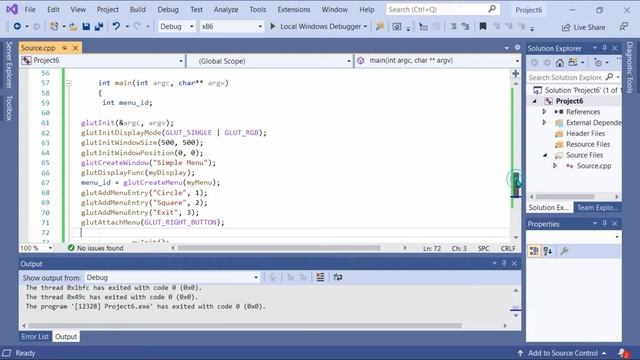Image resolution: width=640 pixels, height=360 pixels.
Task: Switch to the Solution Explorer bottom tab
Action: (x=549, y=208)
